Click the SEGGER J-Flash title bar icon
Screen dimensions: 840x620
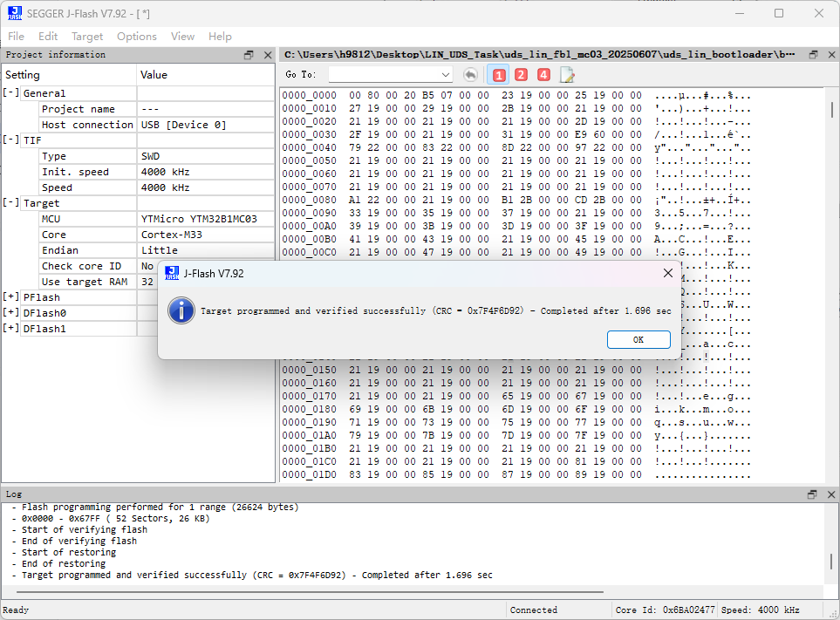click(15, 13)
